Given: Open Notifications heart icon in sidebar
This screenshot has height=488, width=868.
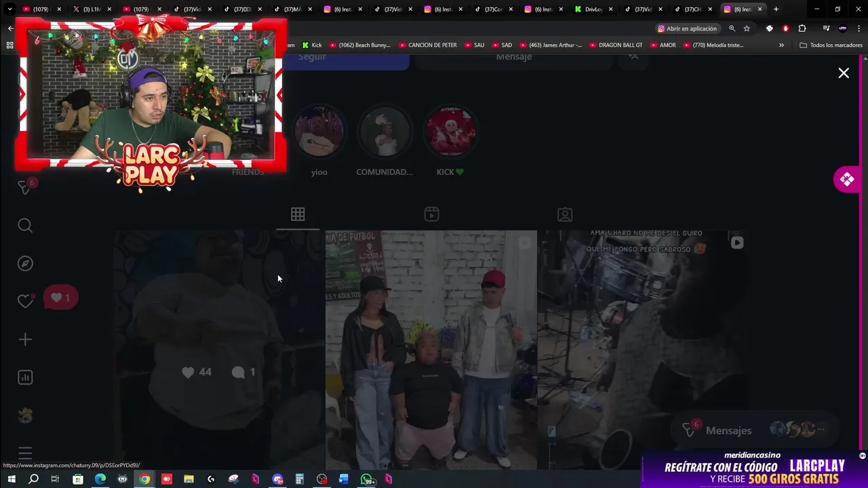Looking at the screenshot, I should [25, 302].
